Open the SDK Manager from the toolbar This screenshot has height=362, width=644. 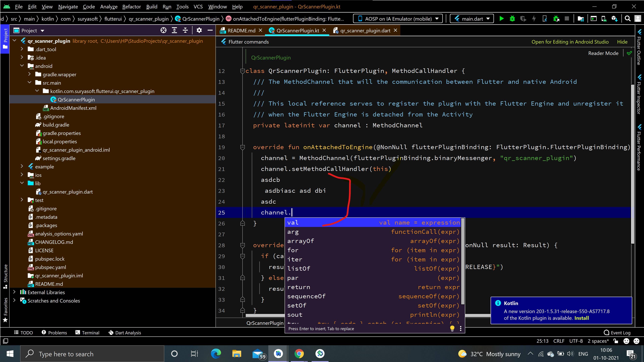615,18
